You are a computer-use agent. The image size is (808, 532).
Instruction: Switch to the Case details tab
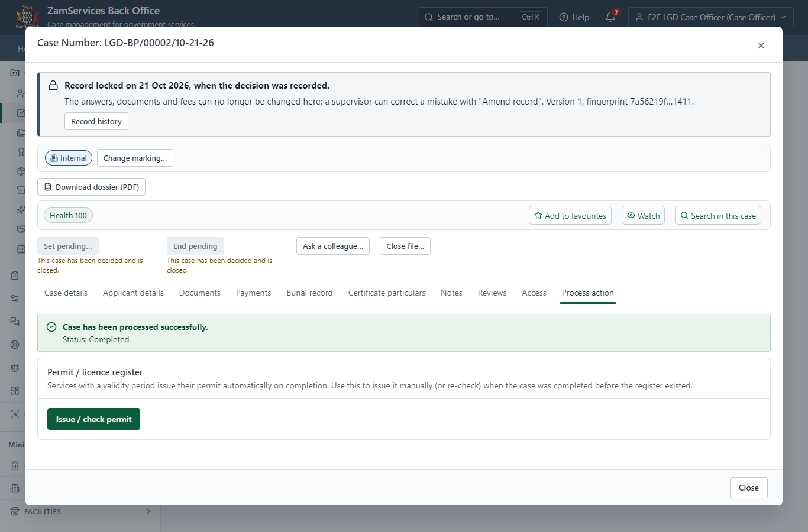click(66, 293)
